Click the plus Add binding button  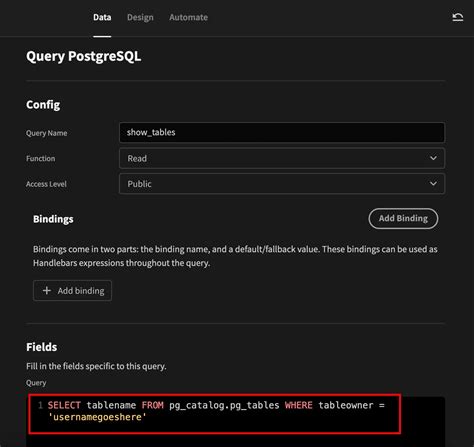[72, 291]
